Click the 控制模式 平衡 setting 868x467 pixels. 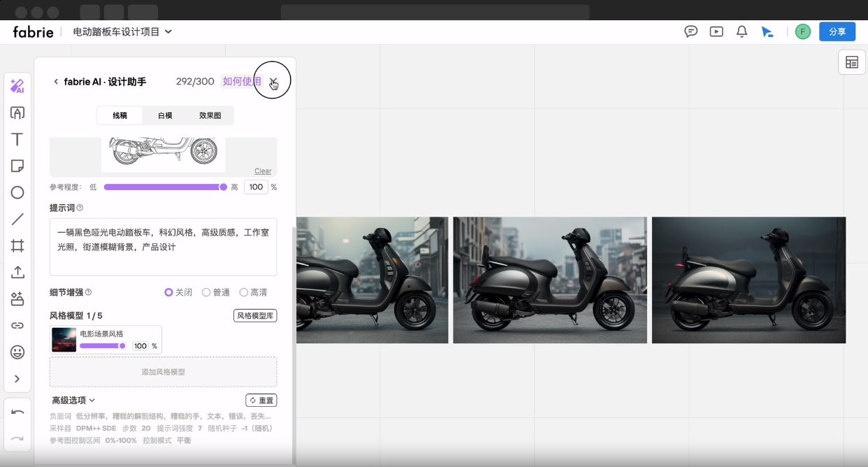[167, 440]
